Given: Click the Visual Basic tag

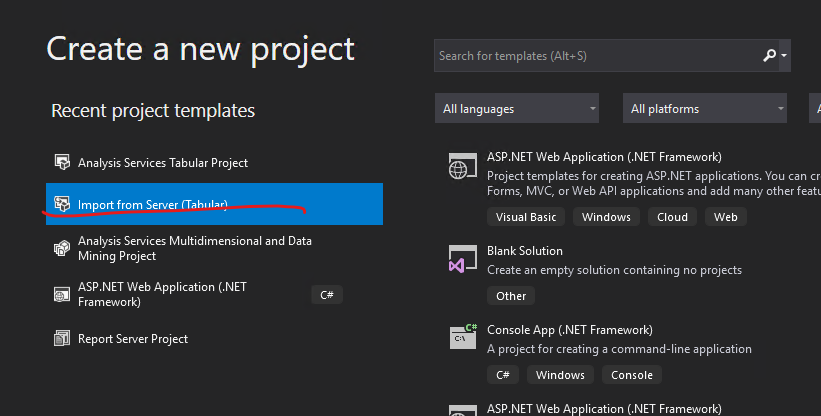Looking at the screenshot, I should click(x=526, y=217).
